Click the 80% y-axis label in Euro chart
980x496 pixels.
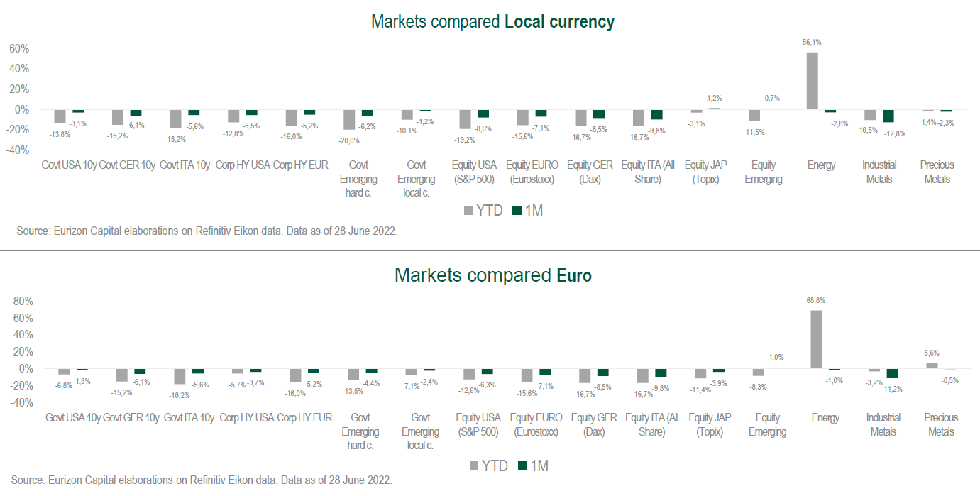[x=23, y=301]
